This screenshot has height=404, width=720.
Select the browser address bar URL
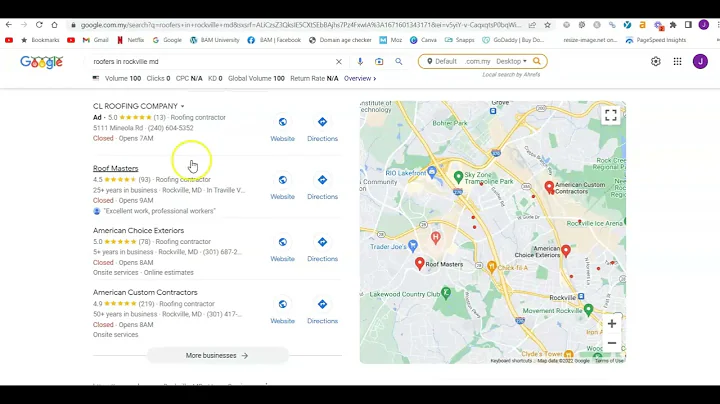point(301,25)
